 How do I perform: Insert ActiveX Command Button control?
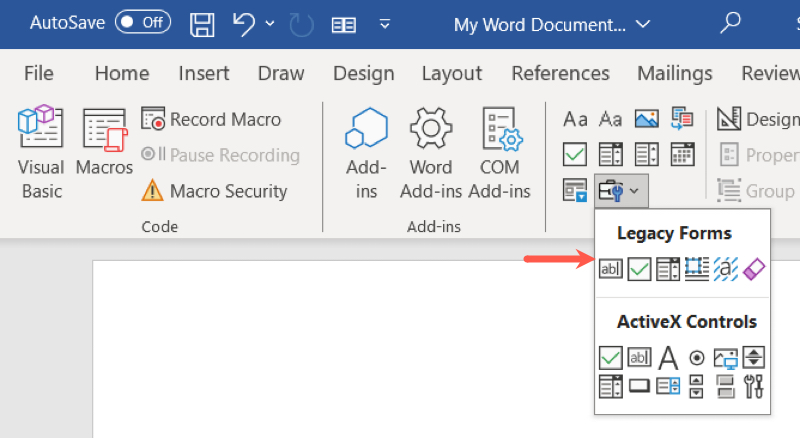pos(639,386)
